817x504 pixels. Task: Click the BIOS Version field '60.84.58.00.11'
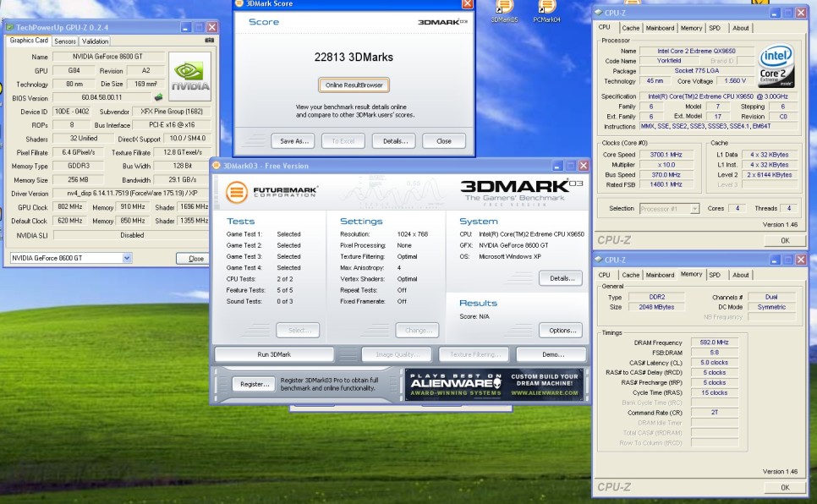[x=101, y=97]
